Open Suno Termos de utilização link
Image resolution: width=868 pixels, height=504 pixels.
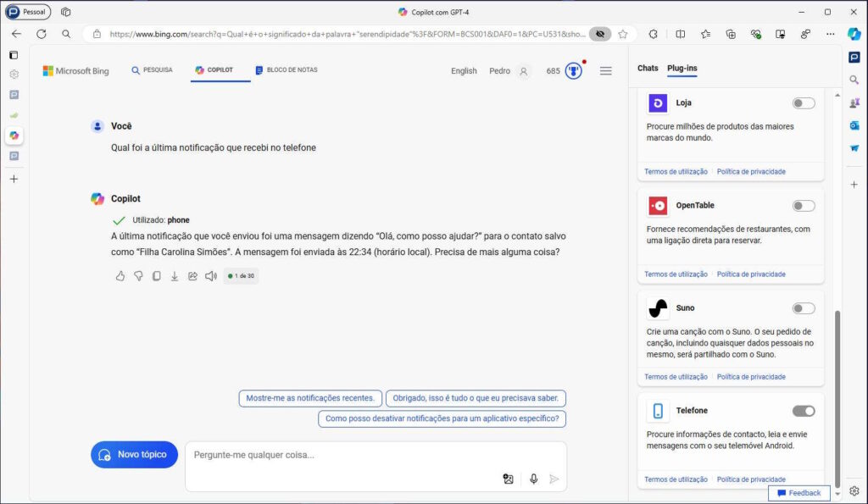coord(676,377)
